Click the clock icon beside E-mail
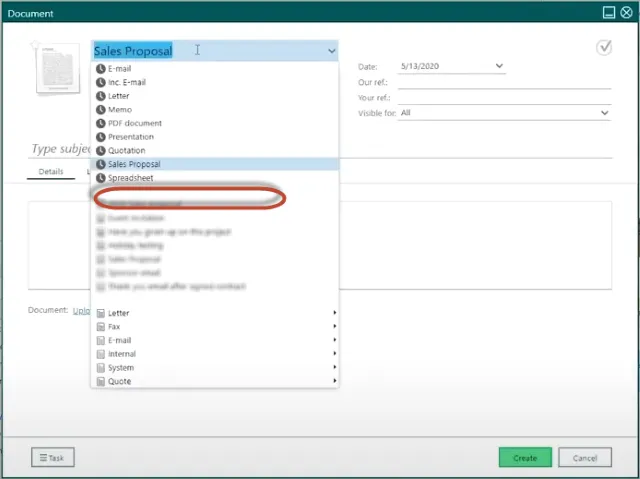Viewport: 640px width, 479px height. [100, 69]
